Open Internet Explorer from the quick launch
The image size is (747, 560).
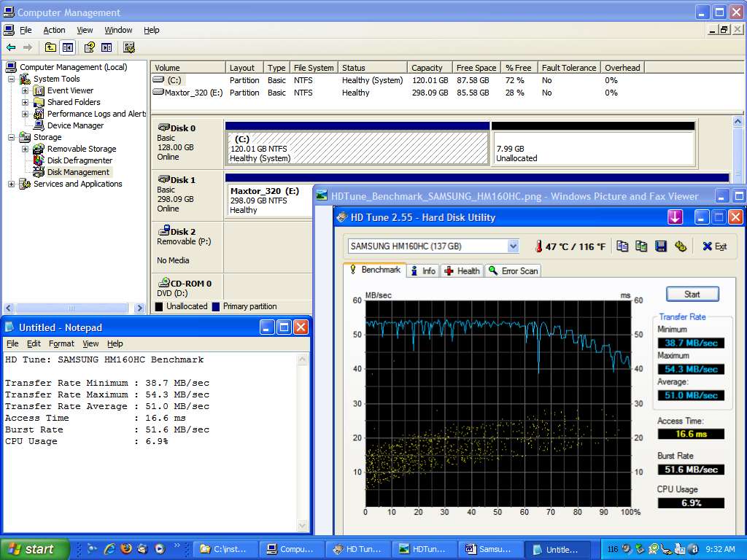(x=109, y=548)
